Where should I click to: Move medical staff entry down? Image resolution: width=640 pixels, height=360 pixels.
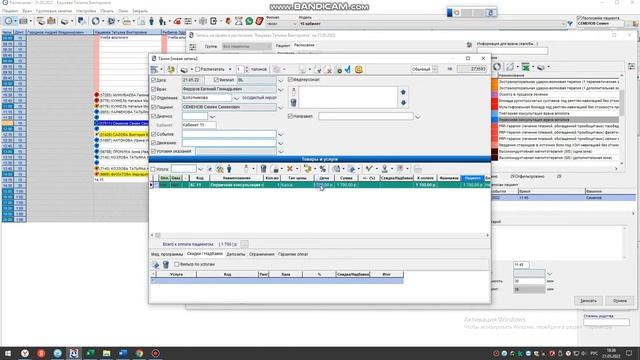(403, 102)
